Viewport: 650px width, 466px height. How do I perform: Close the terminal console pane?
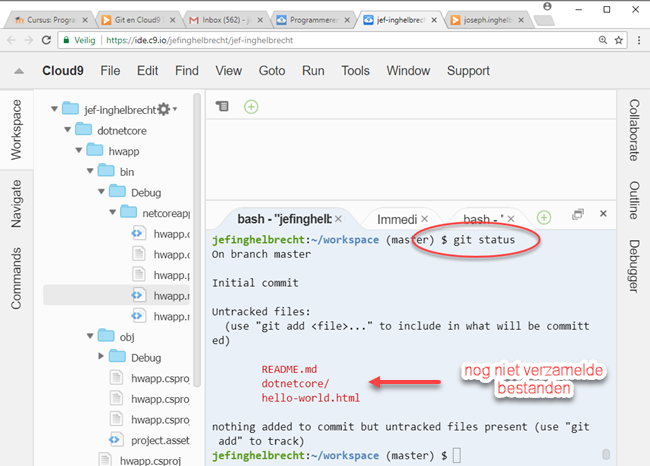pyautogui.click(x=603, y=214)
